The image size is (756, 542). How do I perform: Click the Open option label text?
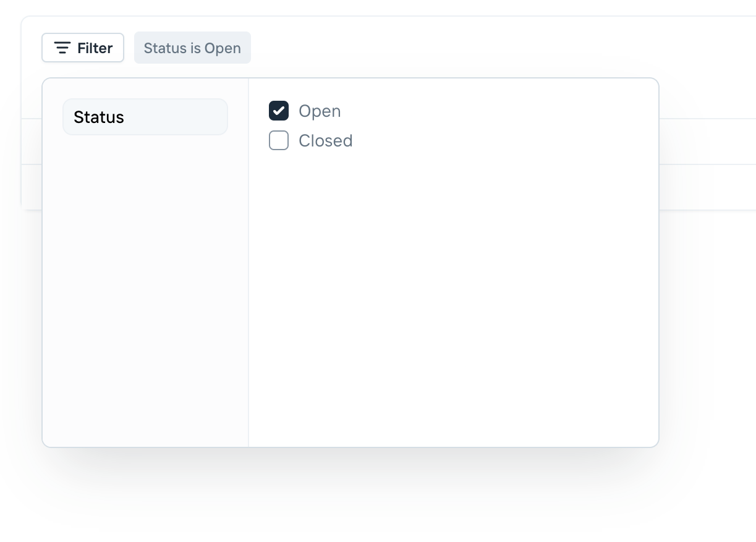320,111
